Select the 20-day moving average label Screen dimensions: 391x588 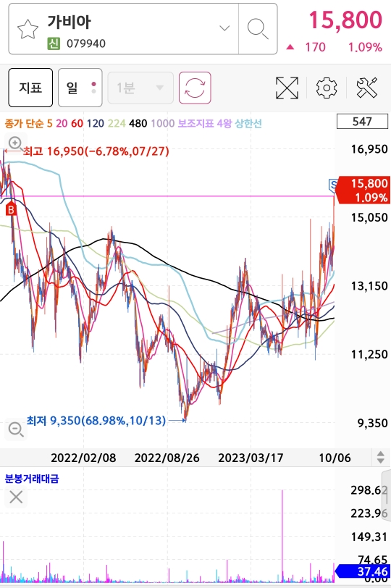[62, 123]
